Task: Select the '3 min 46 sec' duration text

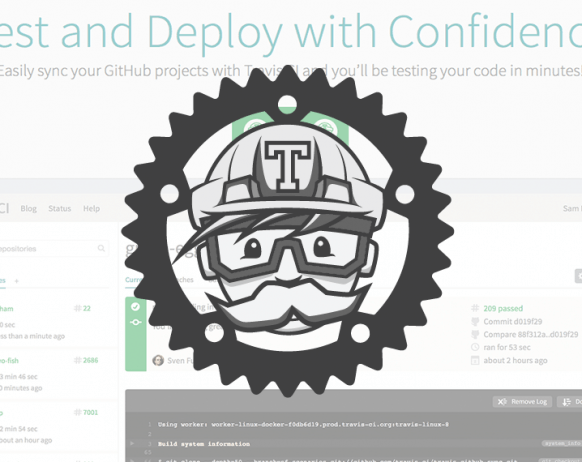Action: coord(19,377)
